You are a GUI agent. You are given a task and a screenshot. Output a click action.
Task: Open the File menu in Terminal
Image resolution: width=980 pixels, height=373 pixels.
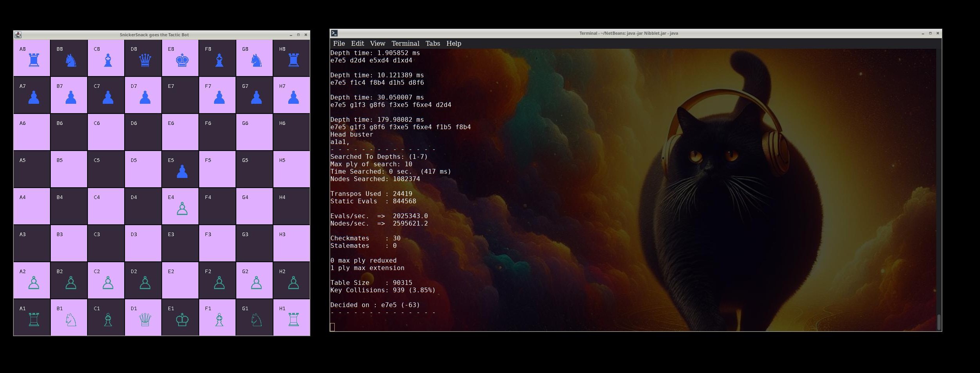[339, 43]
